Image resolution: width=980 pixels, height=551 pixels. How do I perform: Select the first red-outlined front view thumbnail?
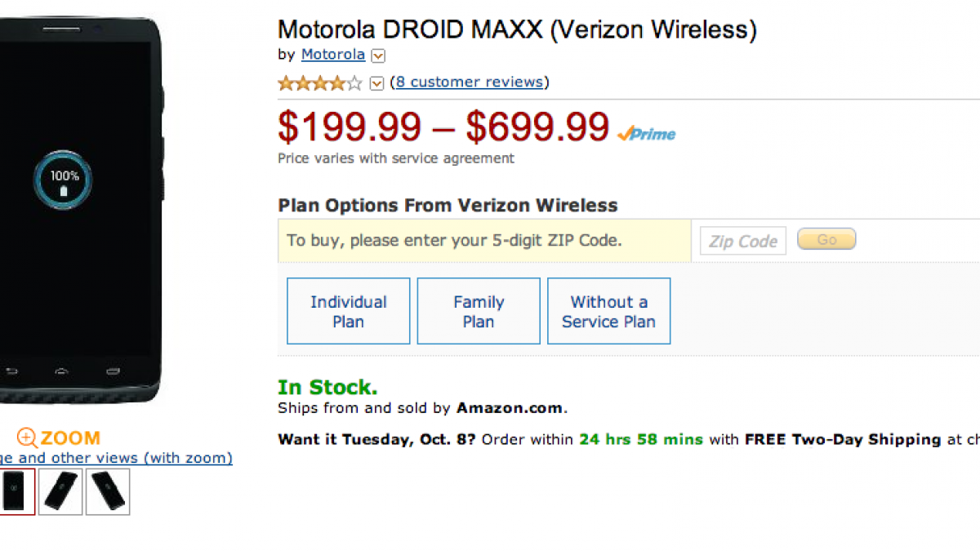[x=16, y=491]
